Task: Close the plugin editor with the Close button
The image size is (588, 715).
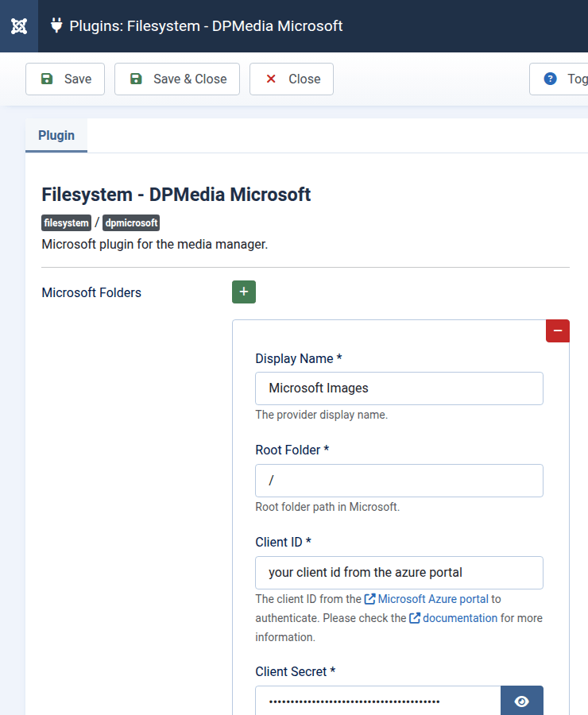Action: (292, 79)
